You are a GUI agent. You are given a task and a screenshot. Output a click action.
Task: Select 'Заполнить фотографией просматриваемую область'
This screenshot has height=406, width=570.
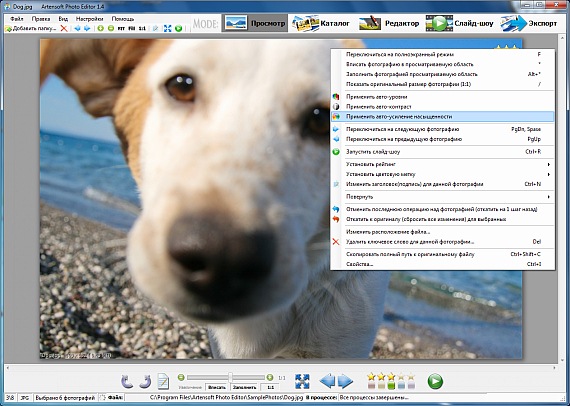tap(442, 74)
